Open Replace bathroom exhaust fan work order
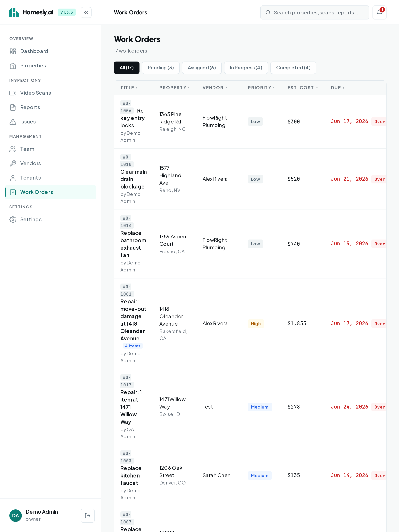This screenshot has width=399, height=532. (x=133, y=244)
